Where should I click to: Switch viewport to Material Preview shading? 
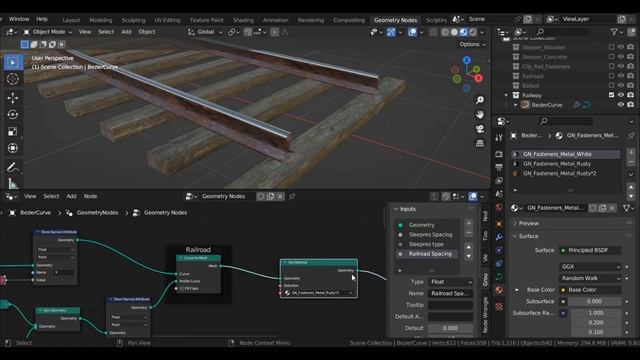pos(464,32)
